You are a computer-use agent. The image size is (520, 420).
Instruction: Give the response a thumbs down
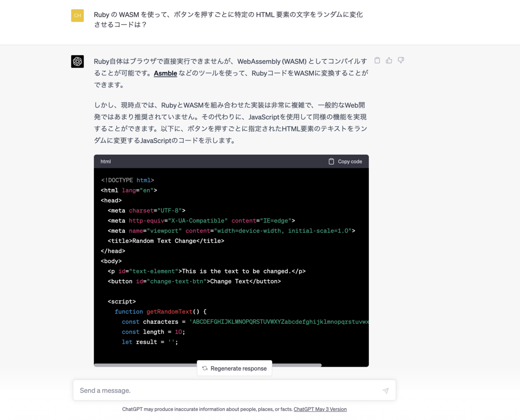(401, 60)
